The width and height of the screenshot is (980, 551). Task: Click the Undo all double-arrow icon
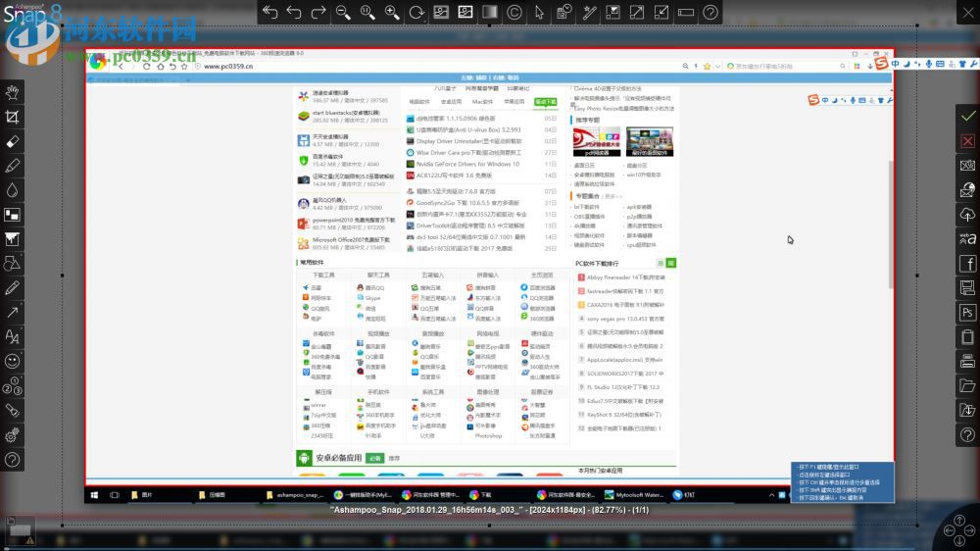tap(270, 12)
